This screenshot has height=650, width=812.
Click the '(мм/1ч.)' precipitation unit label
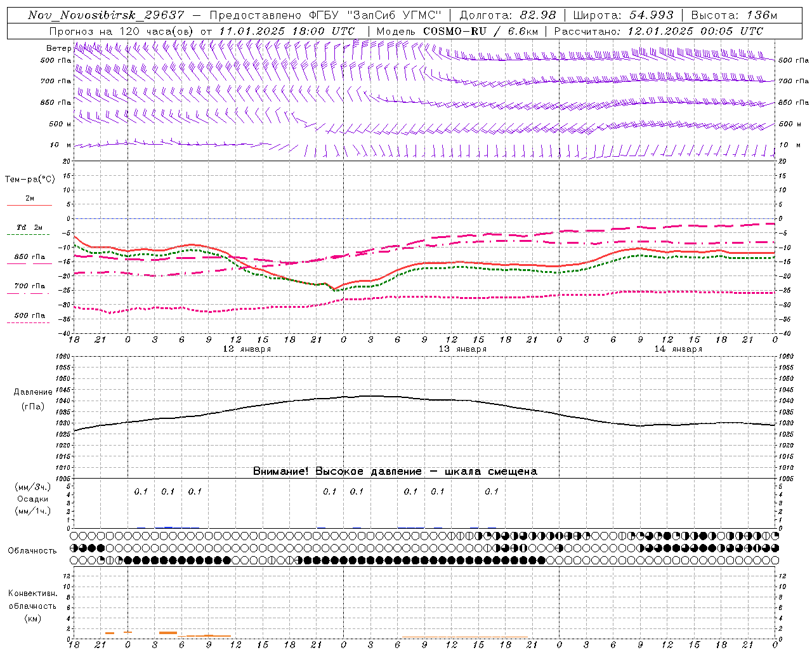coord(33,511)
